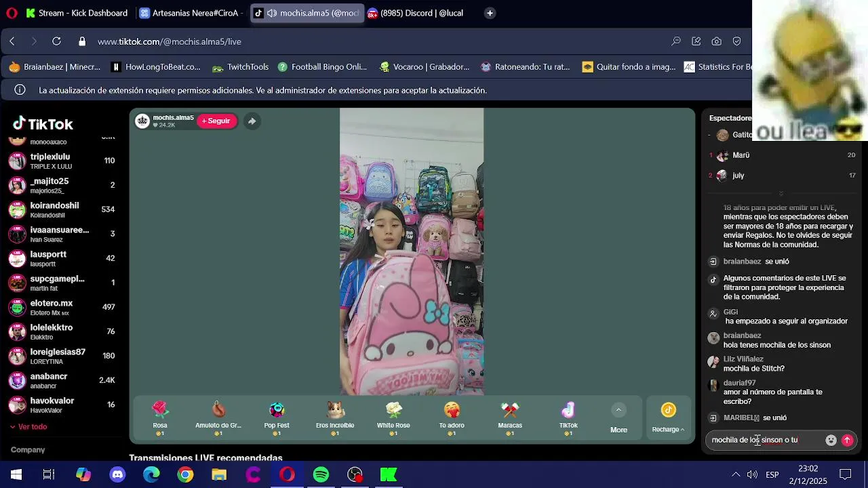Viewport: 868px width, 488px height.
Task: Open Discord from the taskbar
Action: (x=117, y=474)
